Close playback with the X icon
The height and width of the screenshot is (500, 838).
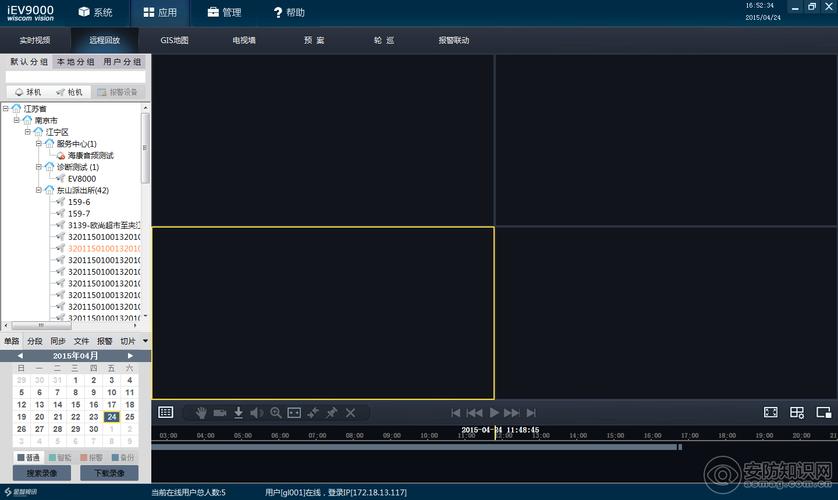(x=351, y=412)
